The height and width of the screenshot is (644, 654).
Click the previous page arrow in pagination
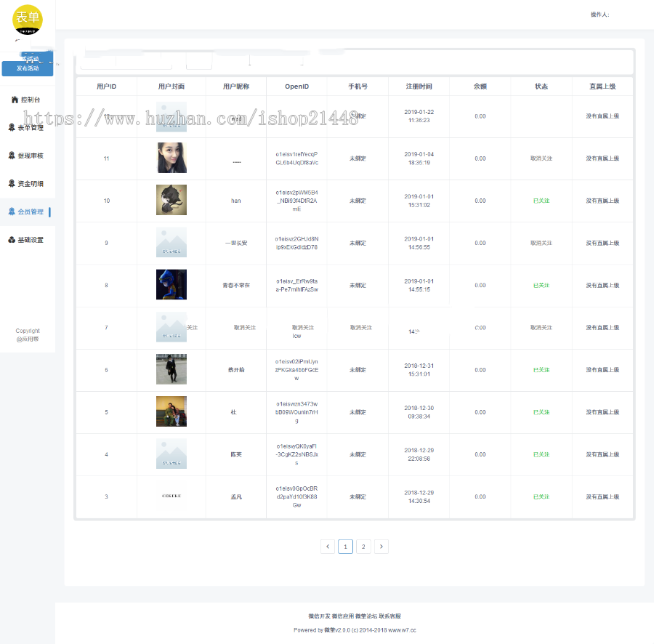[x=327, y=546]
